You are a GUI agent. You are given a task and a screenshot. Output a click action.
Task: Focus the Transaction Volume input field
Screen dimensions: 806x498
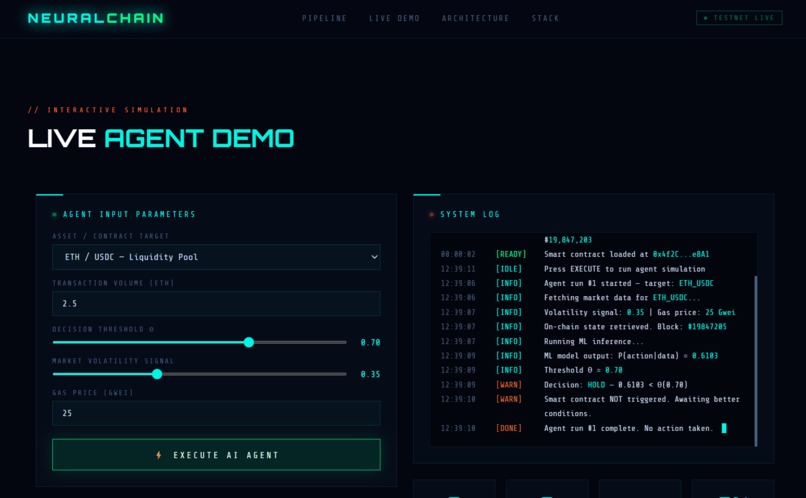(216, 303)
